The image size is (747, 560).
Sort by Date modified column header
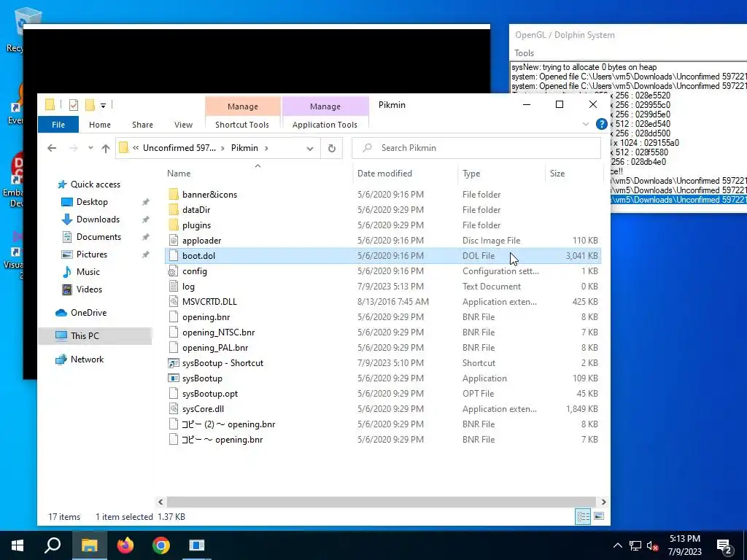coord(384,174)
